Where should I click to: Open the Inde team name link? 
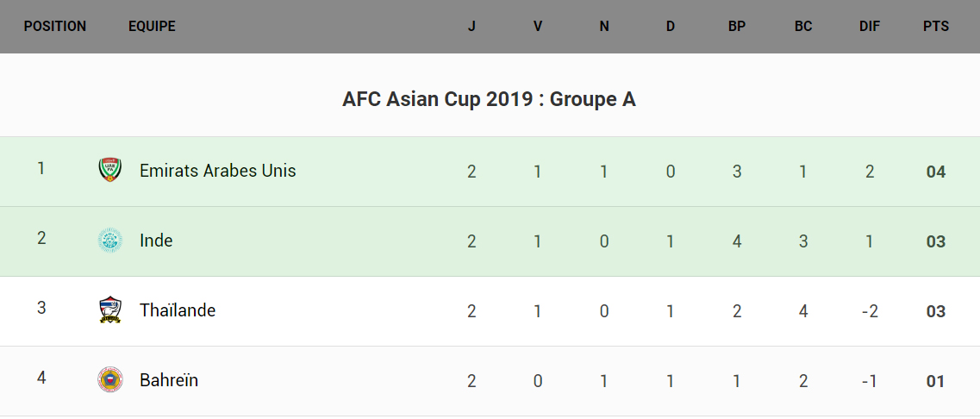156,241
